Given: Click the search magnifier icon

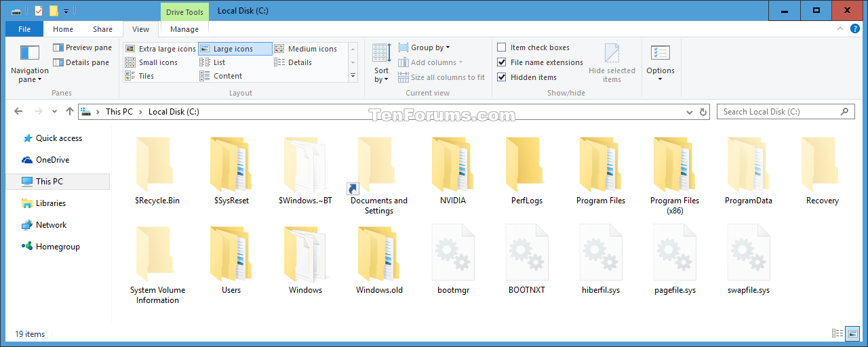Looking at the screenshot, I should tap(844, 112).
